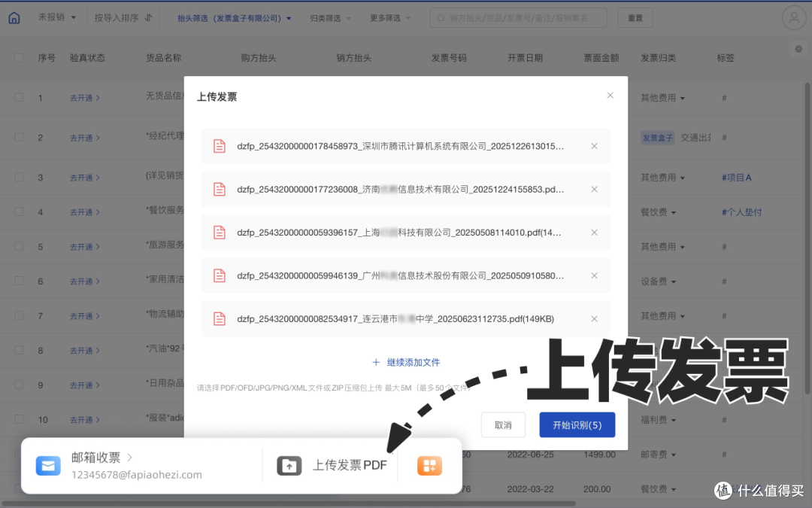Image resolution: width=812 pixels, height=508 pixels.
Task: Click the email 12345678@fapiaohezi.com
Action: click(x=137, y=475)
